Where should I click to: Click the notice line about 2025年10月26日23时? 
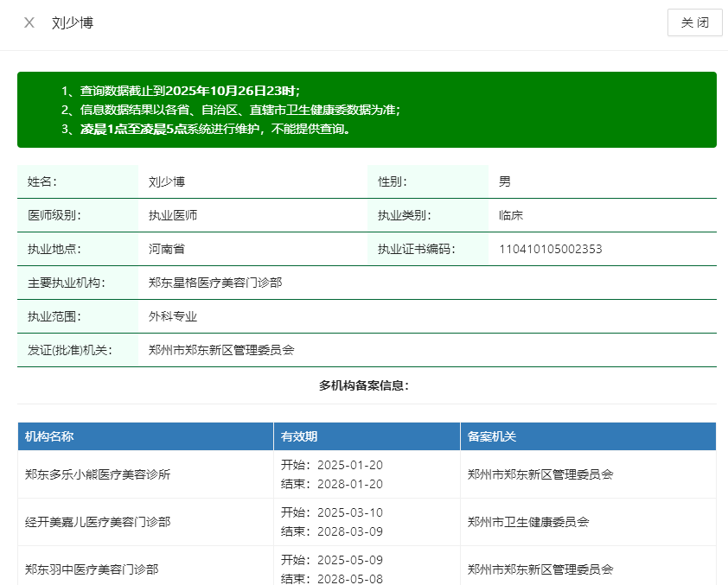pyautogui.click(x=181, y=91)
